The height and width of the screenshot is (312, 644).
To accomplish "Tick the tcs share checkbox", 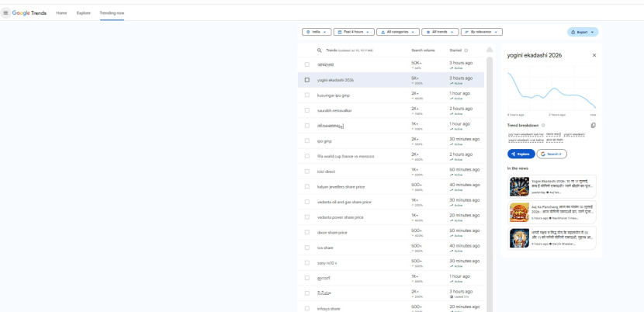I will point(306,248).
